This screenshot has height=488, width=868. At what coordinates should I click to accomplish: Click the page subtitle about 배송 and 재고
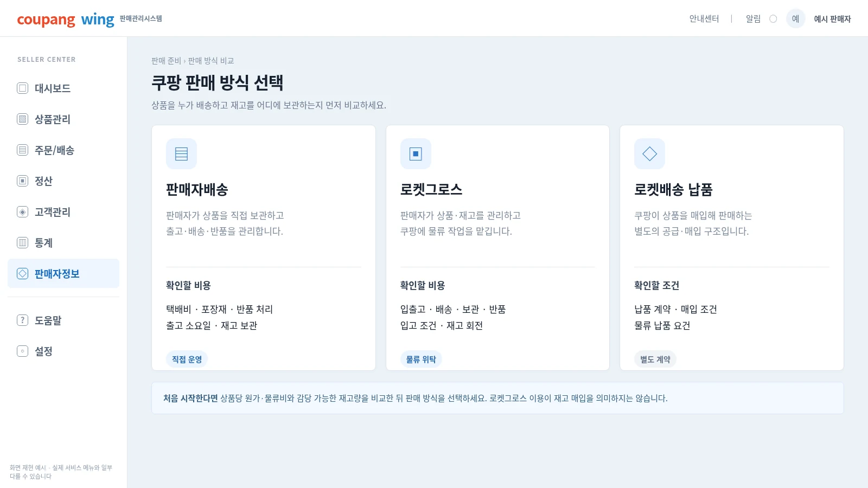tap(269, 105)
